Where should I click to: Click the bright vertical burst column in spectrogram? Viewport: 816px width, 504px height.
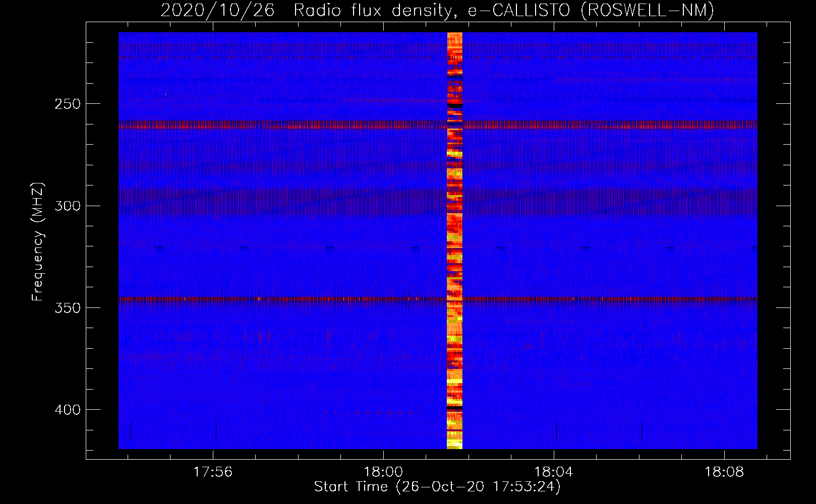[455, 240]
